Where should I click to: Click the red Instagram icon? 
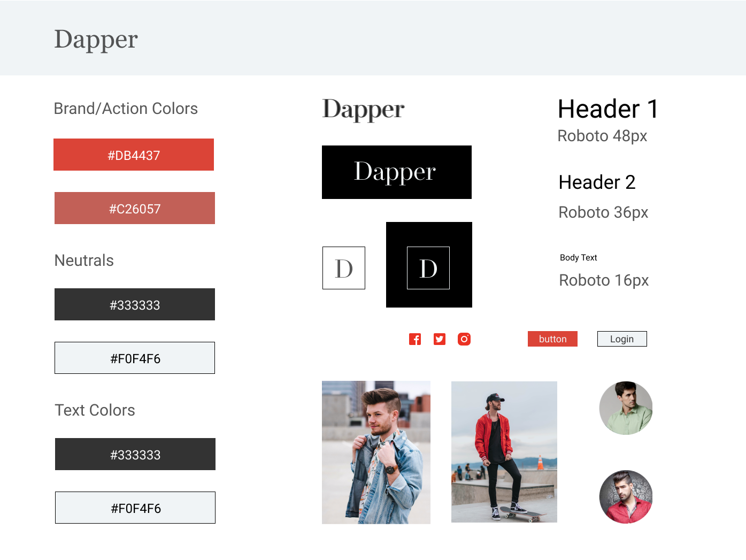(464, 339)
